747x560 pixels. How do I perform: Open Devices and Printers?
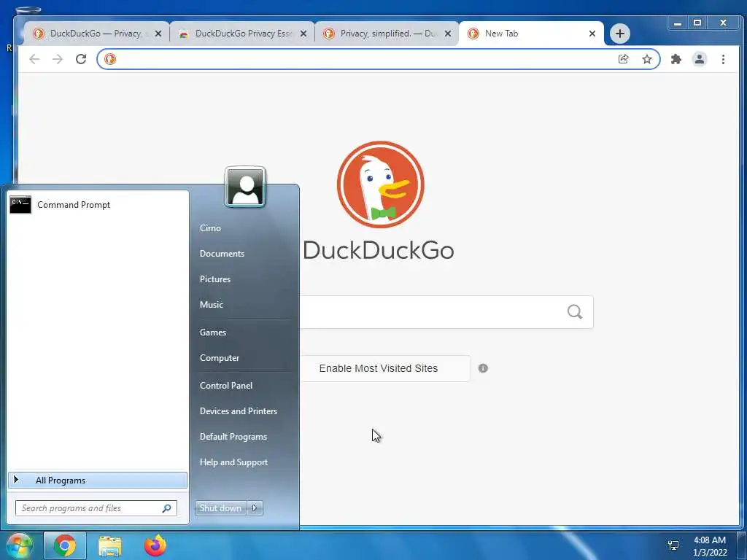[239, 411]
